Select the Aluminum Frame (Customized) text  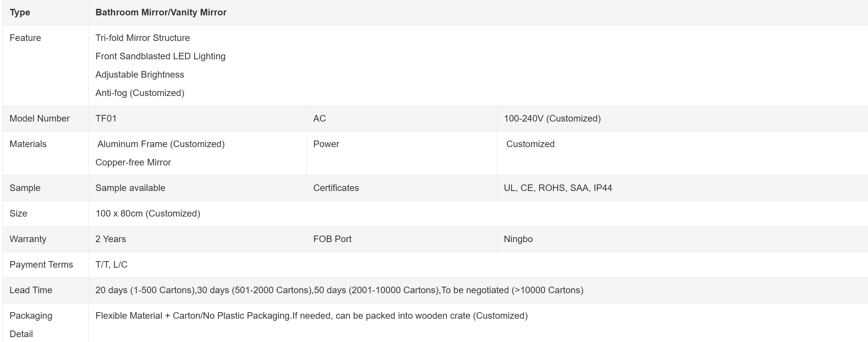[x=161, y=144]
